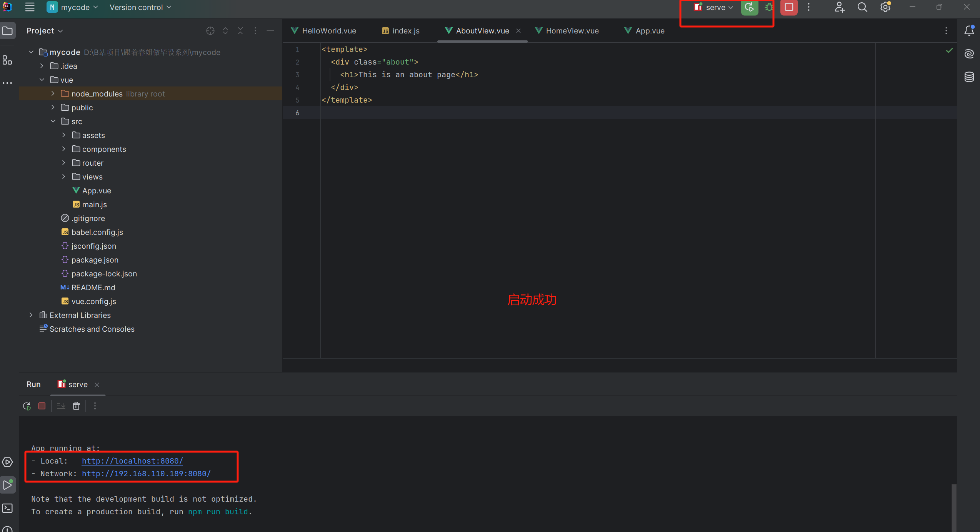Open the Code With Me add-user icon
980x532 pixels.
tap(839, 7)
